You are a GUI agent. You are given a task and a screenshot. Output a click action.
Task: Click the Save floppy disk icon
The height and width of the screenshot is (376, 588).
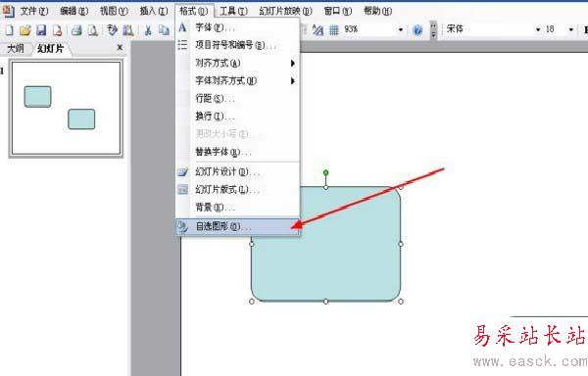tap(41, 30)
